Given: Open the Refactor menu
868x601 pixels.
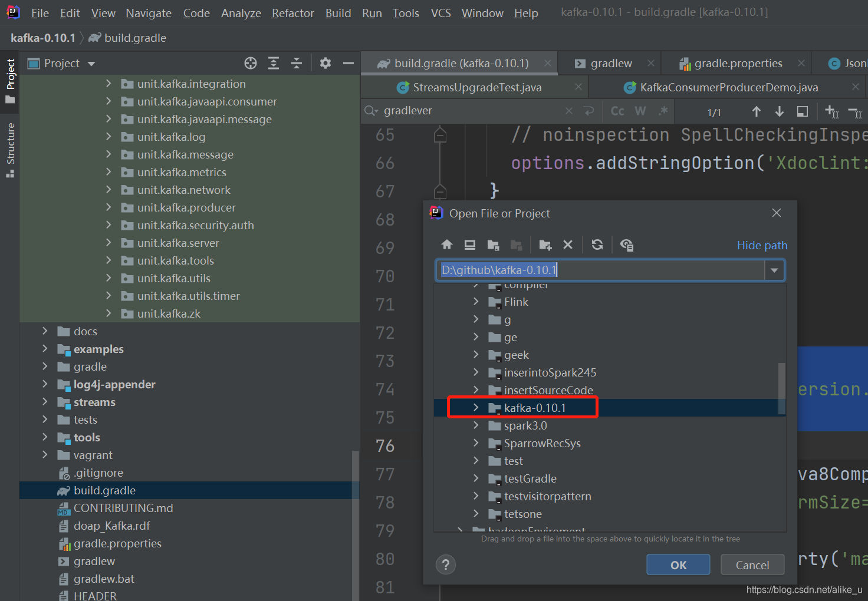Looking at the screenshot, I should coord(292,13).
